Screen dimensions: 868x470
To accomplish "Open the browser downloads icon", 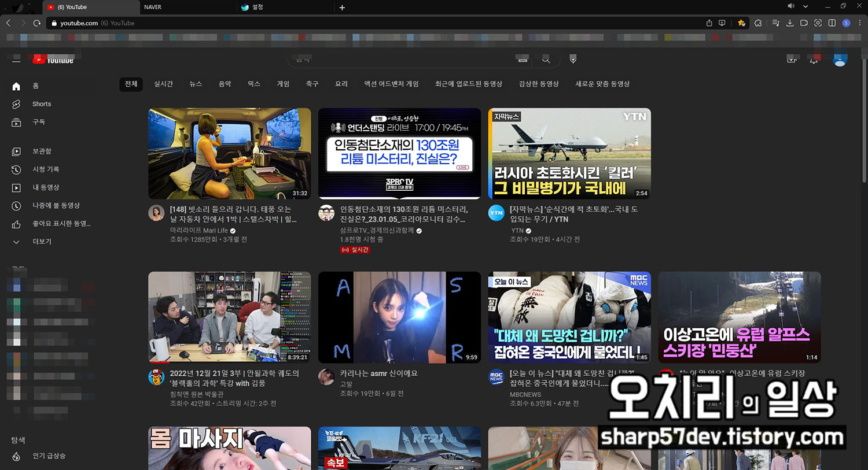I will point(790,23).
